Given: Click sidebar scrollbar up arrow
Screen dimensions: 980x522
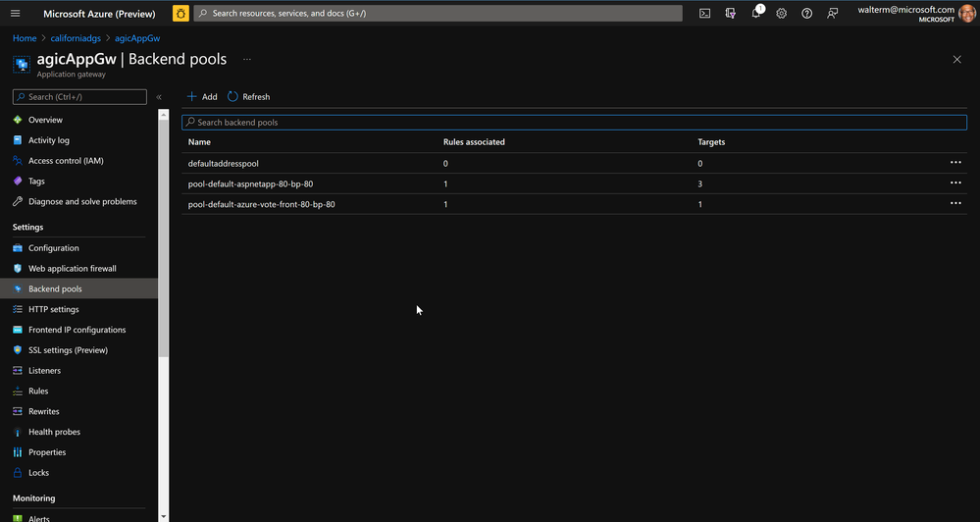Looking at the screenshot, I should 164,115.
